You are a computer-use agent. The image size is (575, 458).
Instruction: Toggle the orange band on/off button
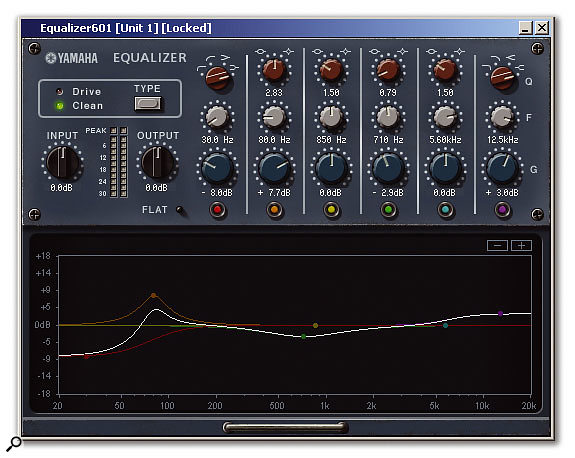tap(275, 210)
